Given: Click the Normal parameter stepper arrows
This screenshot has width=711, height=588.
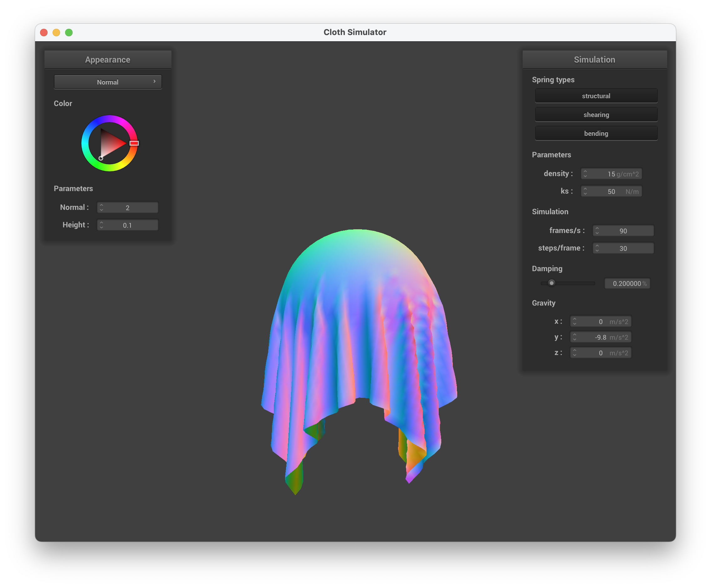Looking at the screenshot, I should click(101, 208).
